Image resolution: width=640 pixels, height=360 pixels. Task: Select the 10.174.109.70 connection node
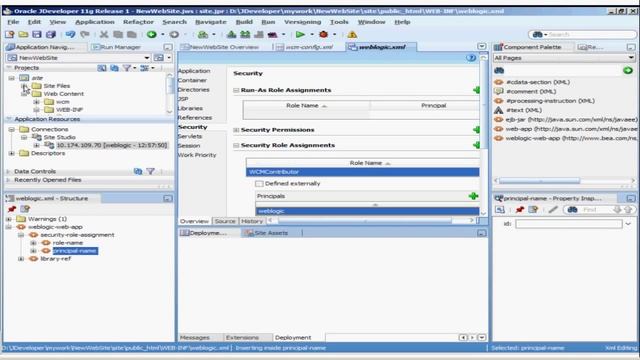(111, 145)
